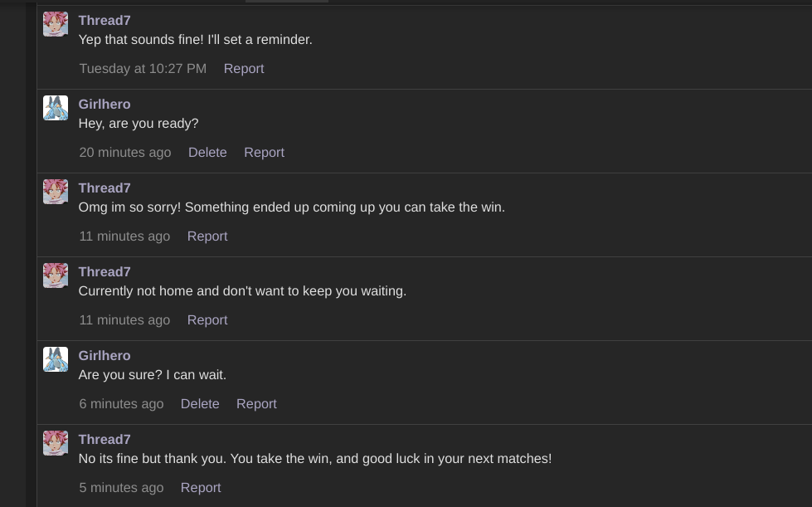Click the "20 minutes ago" timestamp
This screenshot has height=507, width=812.
125,153
